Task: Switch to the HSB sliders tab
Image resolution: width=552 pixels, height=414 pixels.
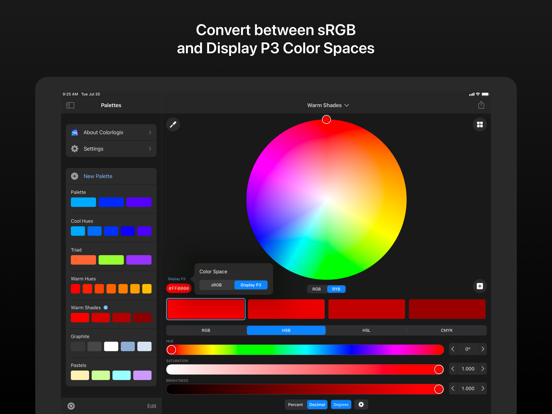Action: [286, 330]
